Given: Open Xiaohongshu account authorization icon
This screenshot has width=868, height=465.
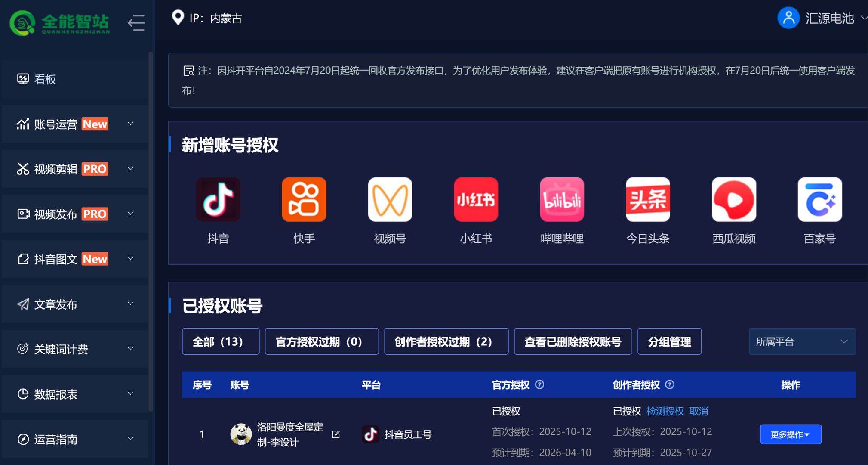Looking at the screenshot, I should (x=476, y=200).
